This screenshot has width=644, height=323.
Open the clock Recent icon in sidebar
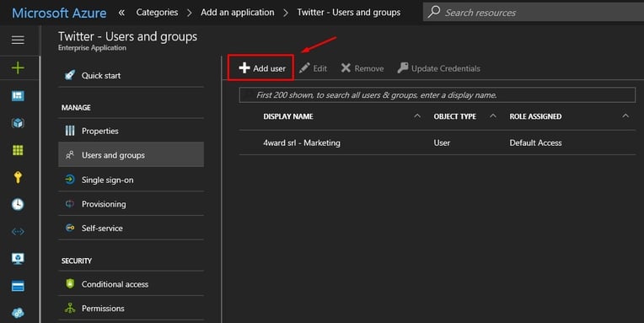pos(18,204)
